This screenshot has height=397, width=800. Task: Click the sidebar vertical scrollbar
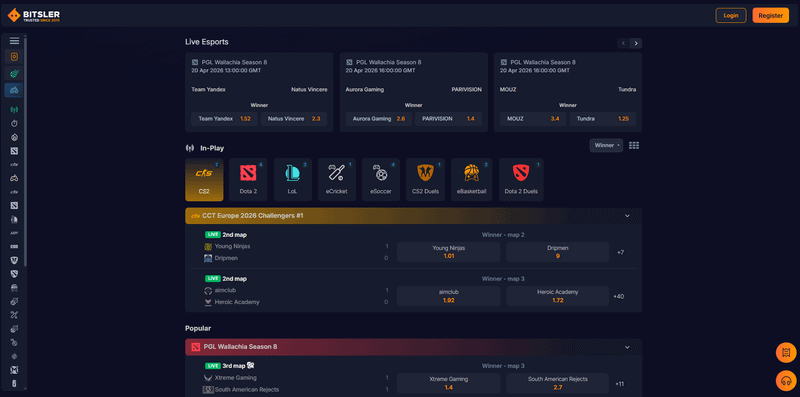click(x=26, y=151)
